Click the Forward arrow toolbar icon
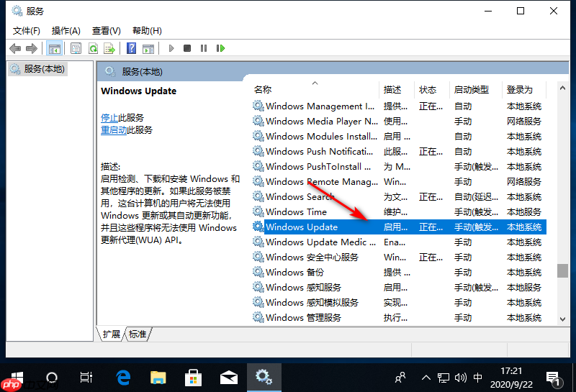576x392 pixels. (x=32, y=48)
